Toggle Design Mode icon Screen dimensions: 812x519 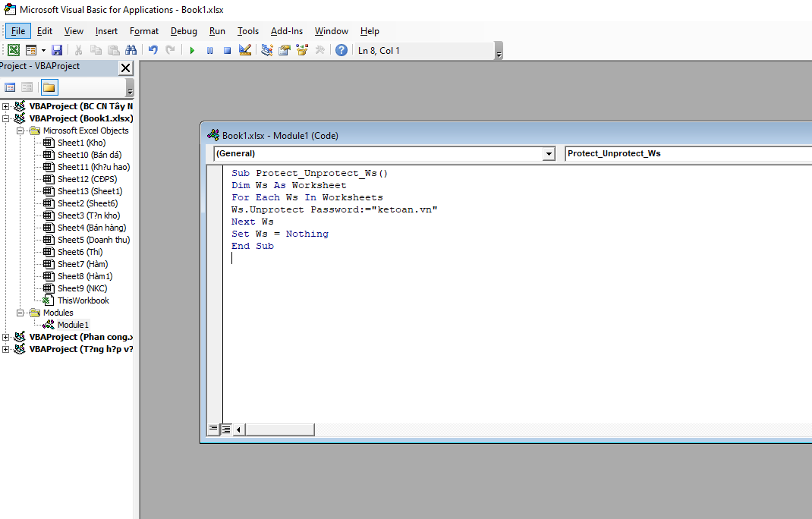click(x=244, y=51)
